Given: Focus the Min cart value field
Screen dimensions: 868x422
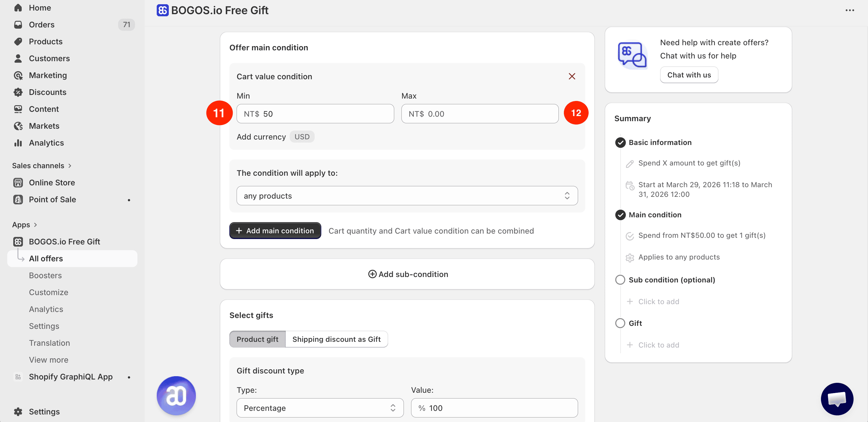Looking at the screenshot, I should click(315, 114).
